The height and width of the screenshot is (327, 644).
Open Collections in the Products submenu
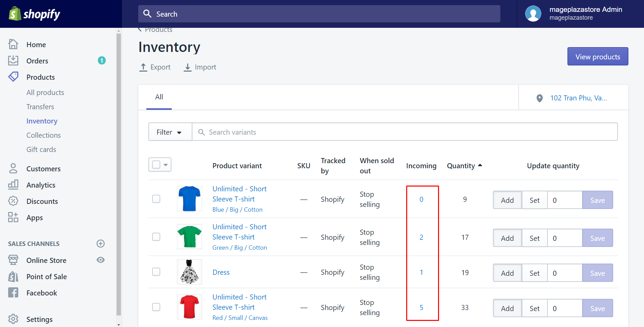click(44, 135)
